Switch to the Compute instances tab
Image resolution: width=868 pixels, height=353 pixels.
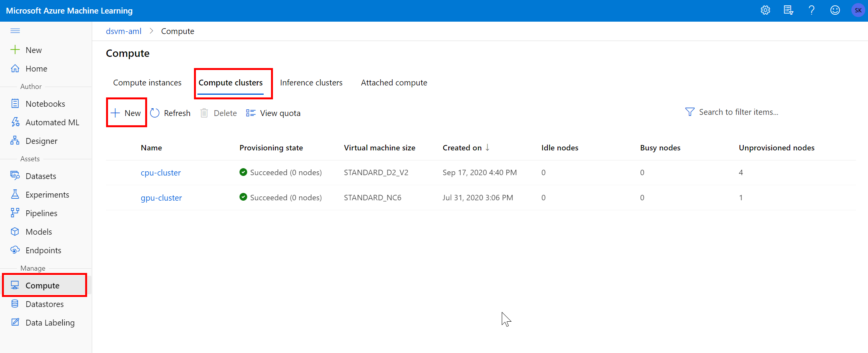pos(147,83)
